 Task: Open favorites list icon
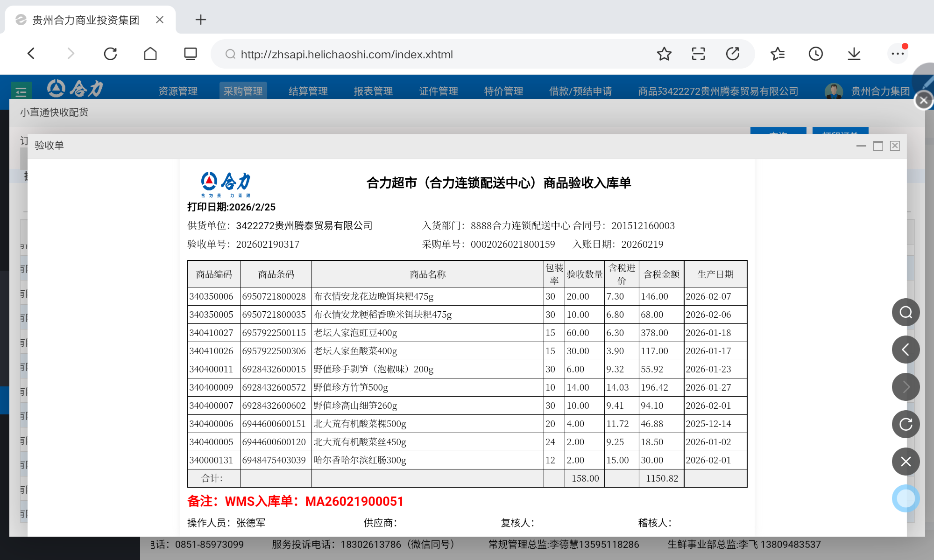[777, 54]
